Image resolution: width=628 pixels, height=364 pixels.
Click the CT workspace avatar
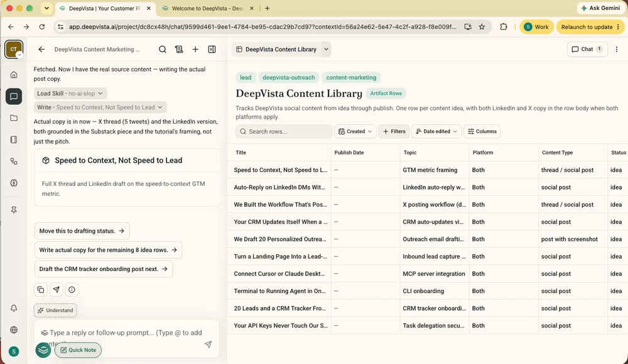pyautogui.click(x=14, y=49)
